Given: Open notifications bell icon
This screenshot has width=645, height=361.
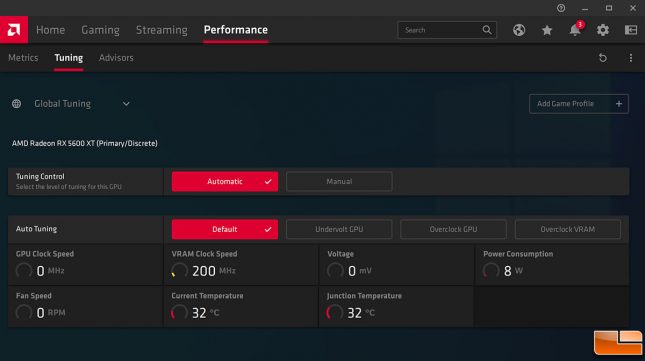Looking at the screenshot, I should click(x=575, y=30).
